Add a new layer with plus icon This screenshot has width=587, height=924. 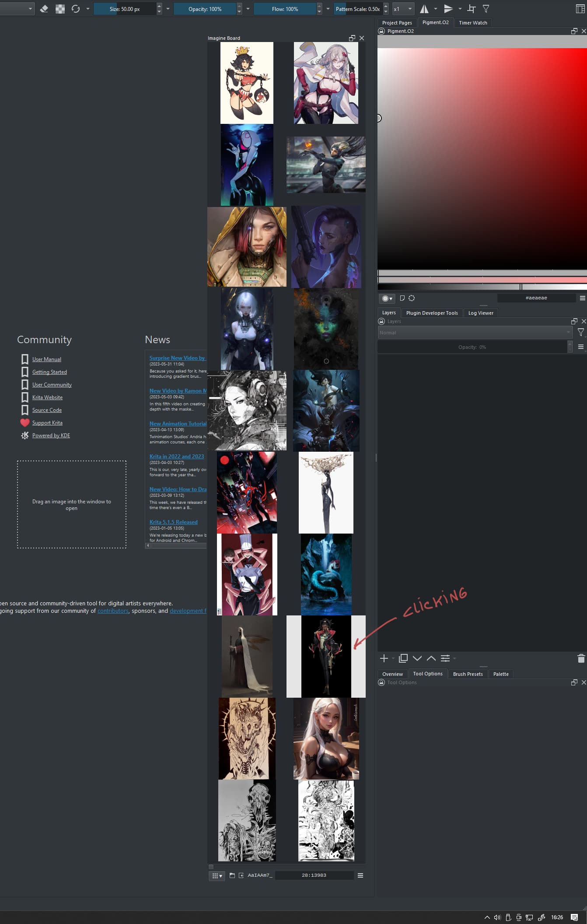point(384,658)
